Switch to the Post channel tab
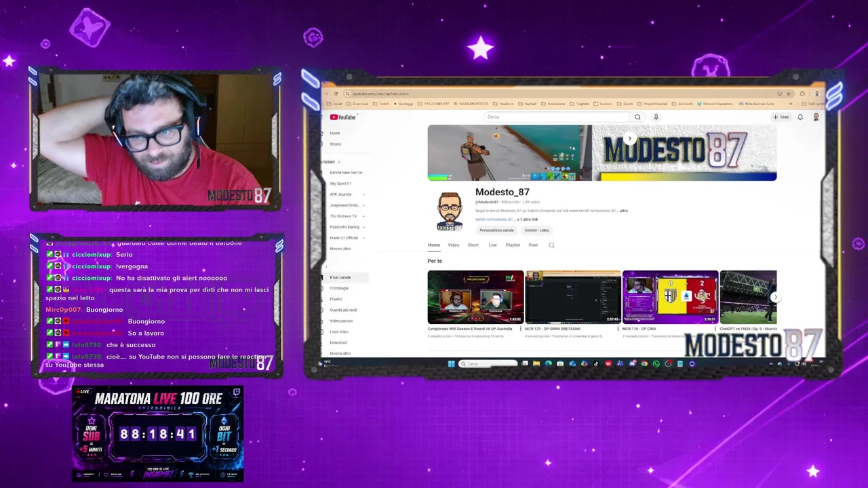Image resolution: width=868 pixels, height=488 pixels. 533,245
